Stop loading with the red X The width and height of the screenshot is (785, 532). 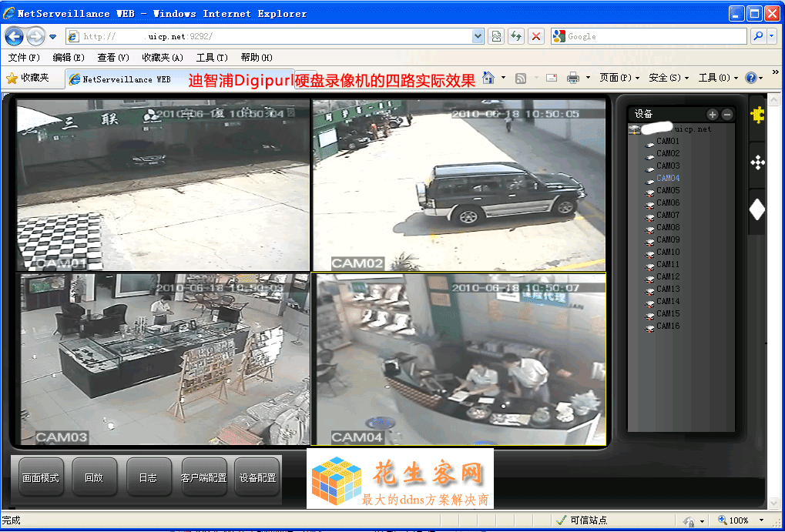[536, 36]
